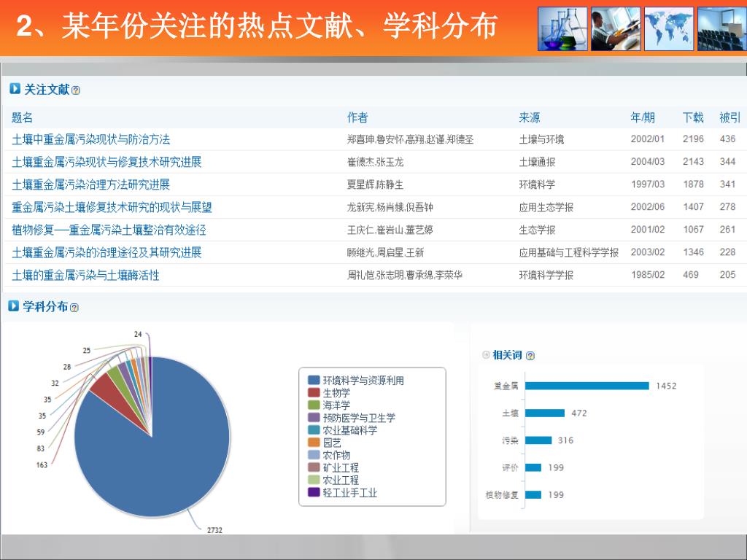Click the 评价 bar in related-words chart
The height and width of the screenshot is (560, 747).
pos(533,467)
